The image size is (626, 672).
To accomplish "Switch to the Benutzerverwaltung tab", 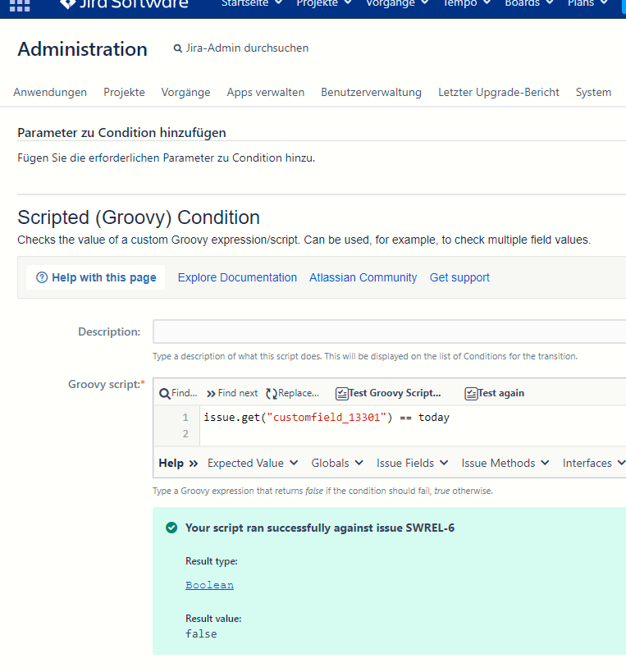I will tap(371, 92).
